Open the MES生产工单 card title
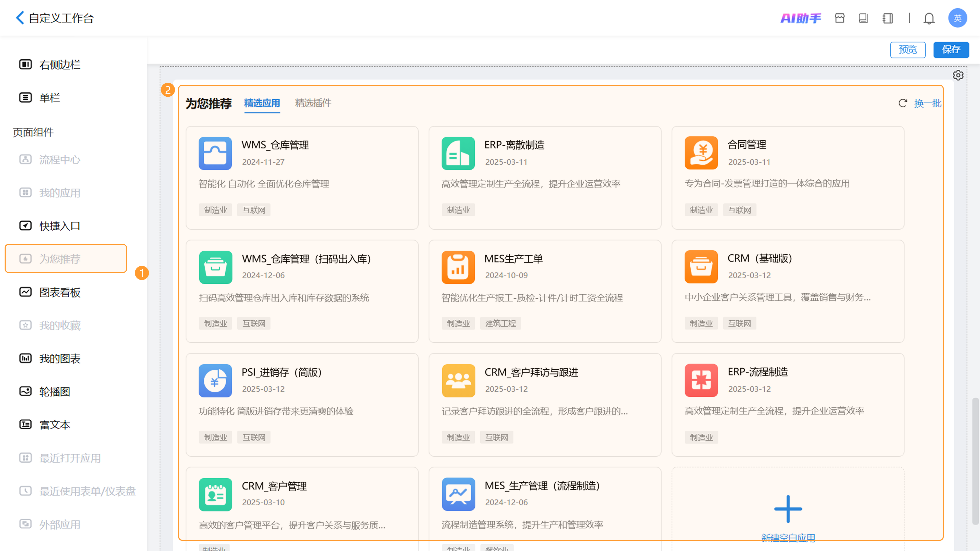This screenshot has width=980, height=551. point(513,259)
